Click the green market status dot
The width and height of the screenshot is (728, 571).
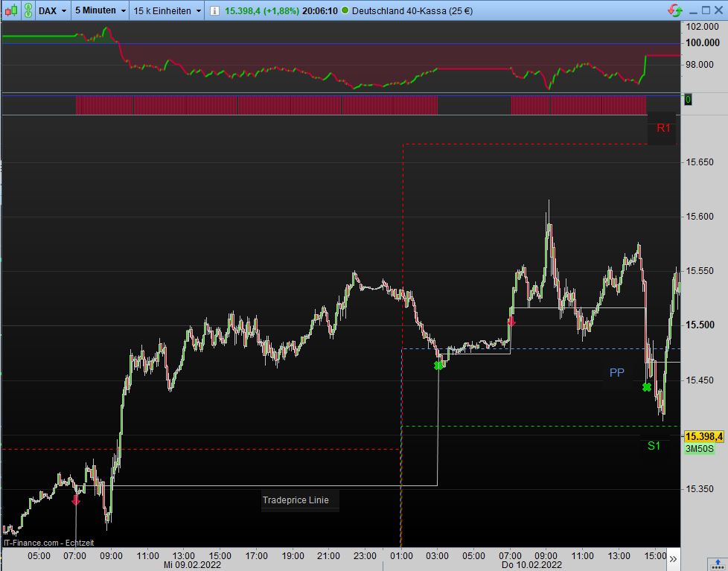click(345, 10)
